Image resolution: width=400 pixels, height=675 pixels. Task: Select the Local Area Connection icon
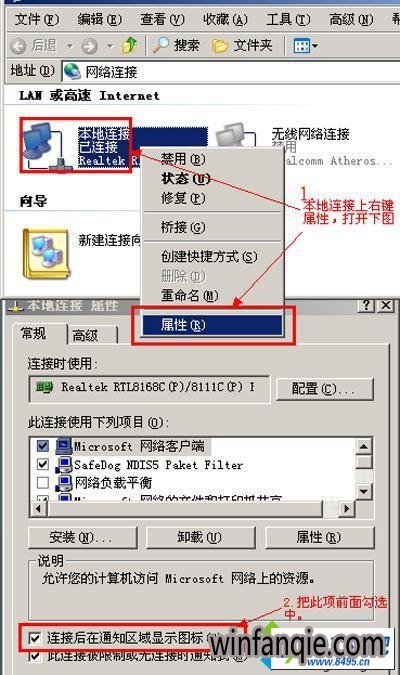[43, 146]
